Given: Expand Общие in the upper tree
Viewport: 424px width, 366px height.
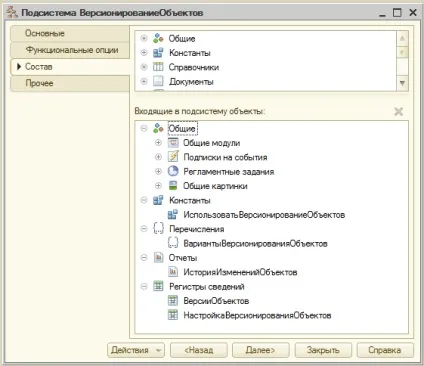Looking at the screenshot, I should [x=144, y=38].
